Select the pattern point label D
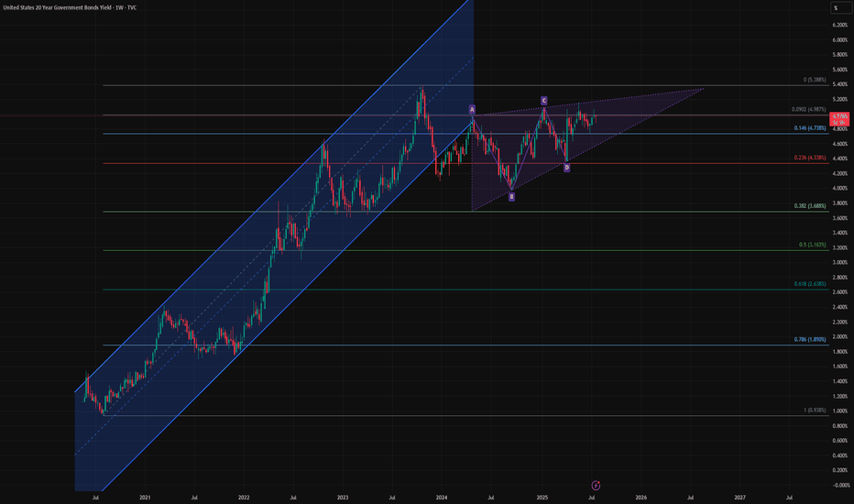This screenshot has height=504, width=854. (x=566, y=168)
